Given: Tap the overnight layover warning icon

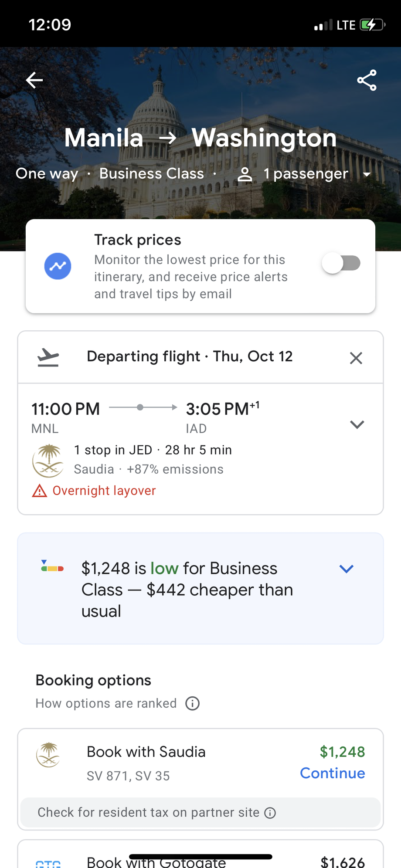Looking at the screenshot, I should (40, 491).
